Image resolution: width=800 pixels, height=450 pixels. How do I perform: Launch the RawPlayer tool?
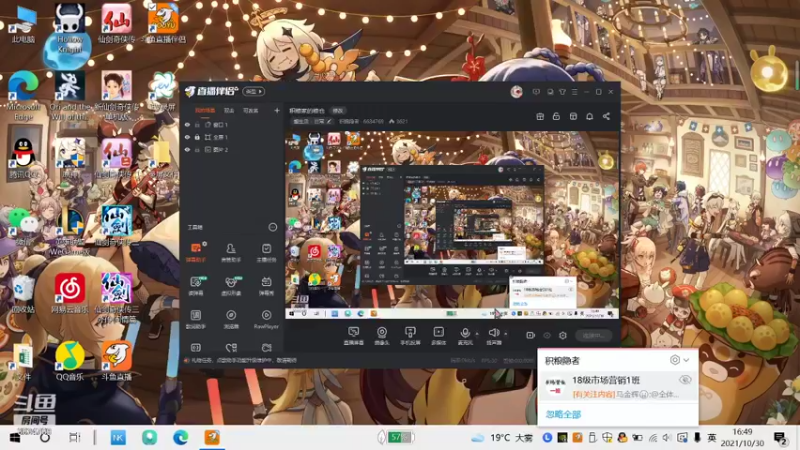(266, 319)
